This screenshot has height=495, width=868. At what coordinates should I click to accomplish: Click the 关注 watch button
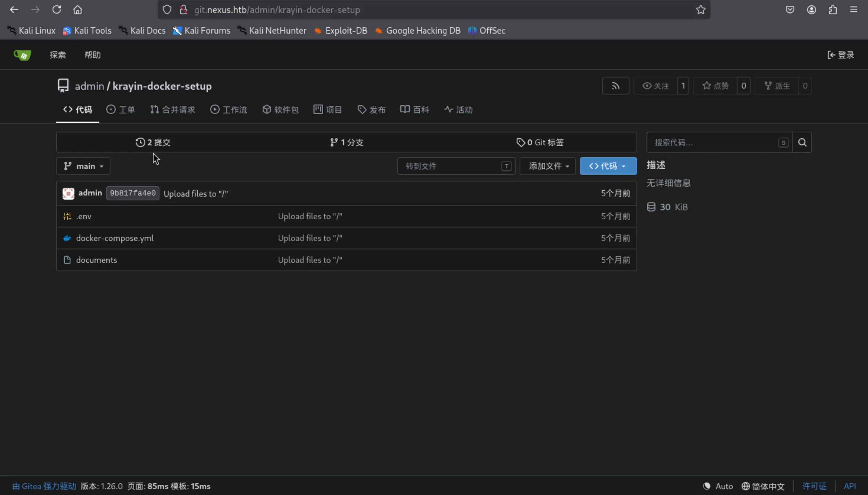click(x=656, y=86)
